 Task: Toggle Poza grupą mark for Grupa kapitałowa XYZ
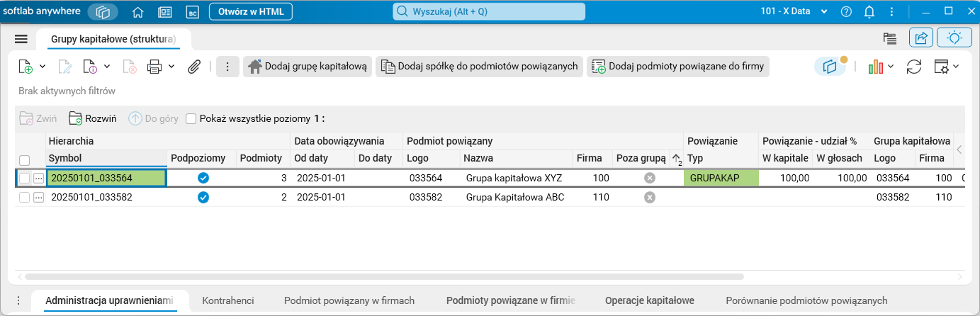coord(650,178)
